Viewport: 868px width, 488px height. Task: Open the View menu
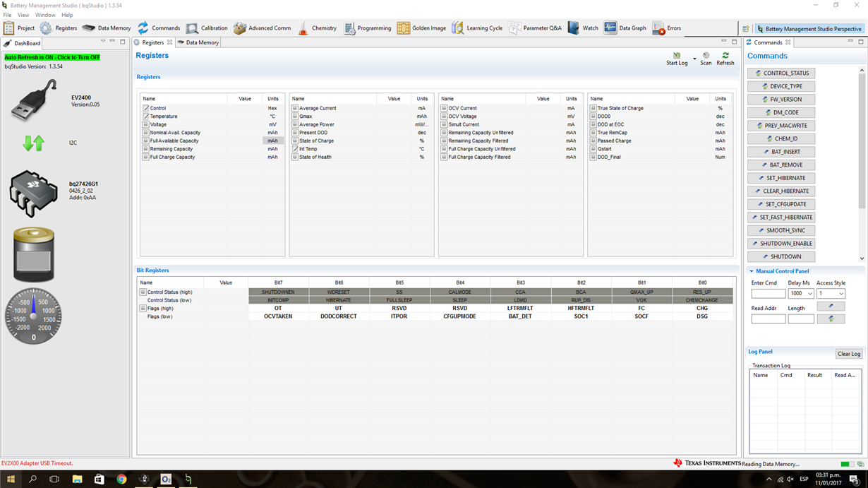(23, 15)
